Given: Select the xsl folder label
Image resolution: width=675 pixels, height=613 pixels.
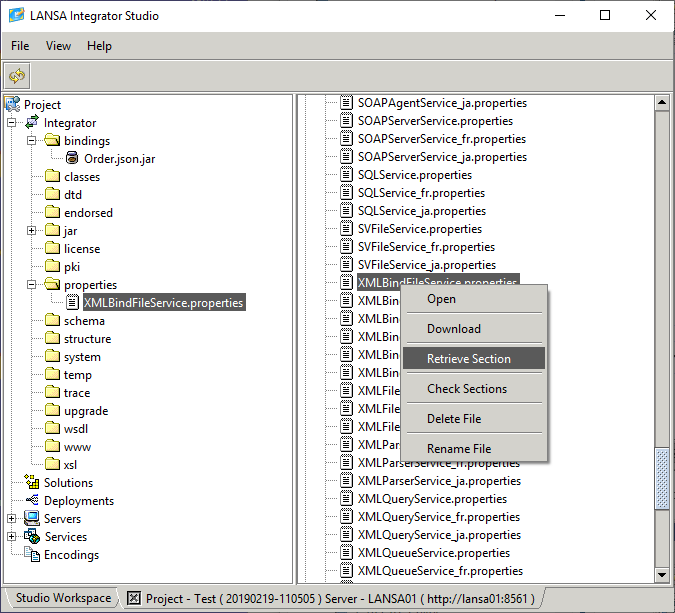Looking at the screenshot, I should coord(71,465).
